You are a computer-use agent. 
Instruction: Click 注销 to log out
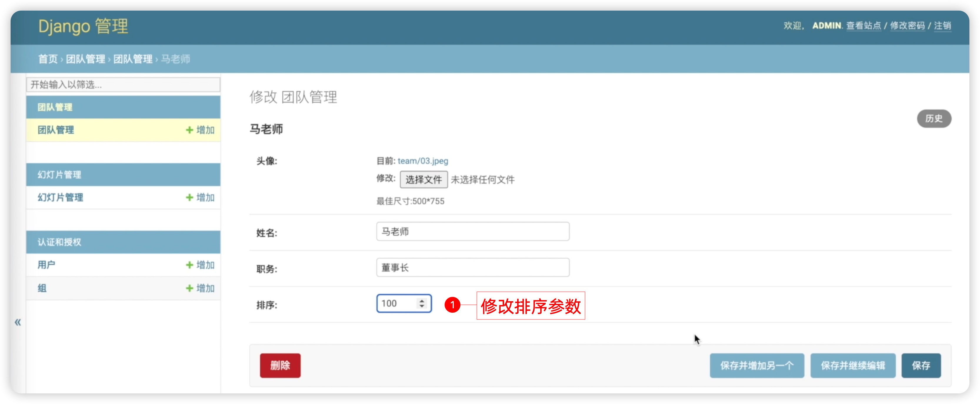(942, 26)
